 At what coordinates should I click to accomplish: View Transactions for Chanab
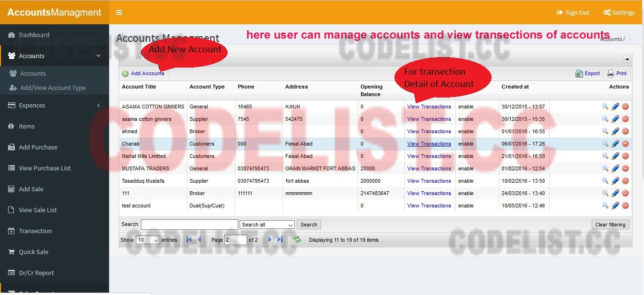coord(429,144)
